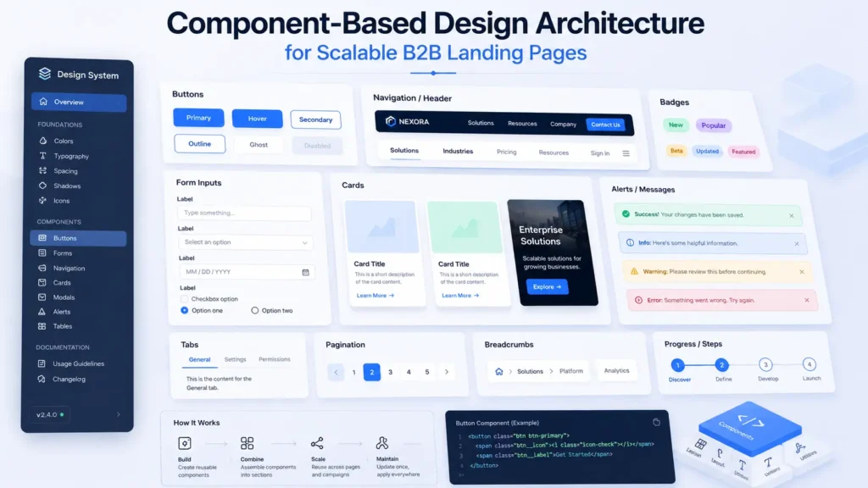Click the Sign In link

pos(600,153)
